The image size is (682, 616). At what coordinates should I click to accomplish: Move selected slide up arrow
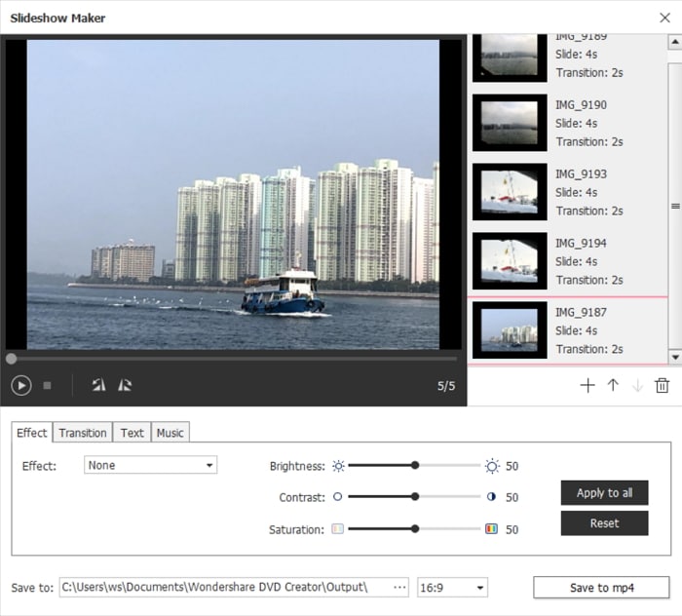coord(613,385)
